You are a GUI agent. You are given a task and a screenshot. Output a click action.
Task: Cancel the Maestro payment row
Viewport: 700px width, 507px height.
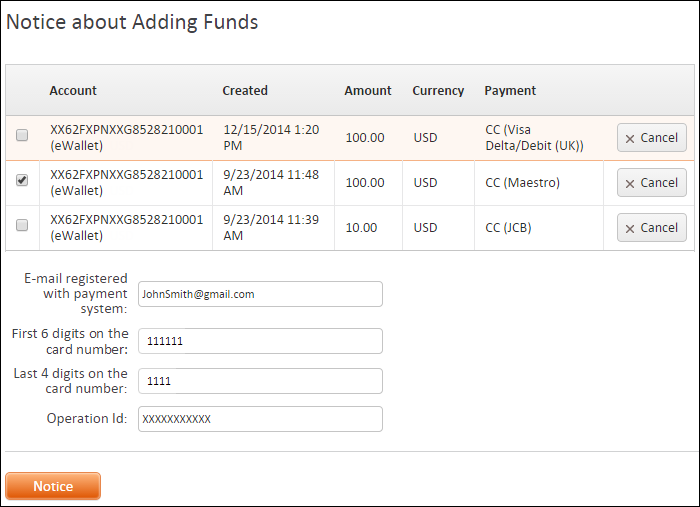click(652, 183)
